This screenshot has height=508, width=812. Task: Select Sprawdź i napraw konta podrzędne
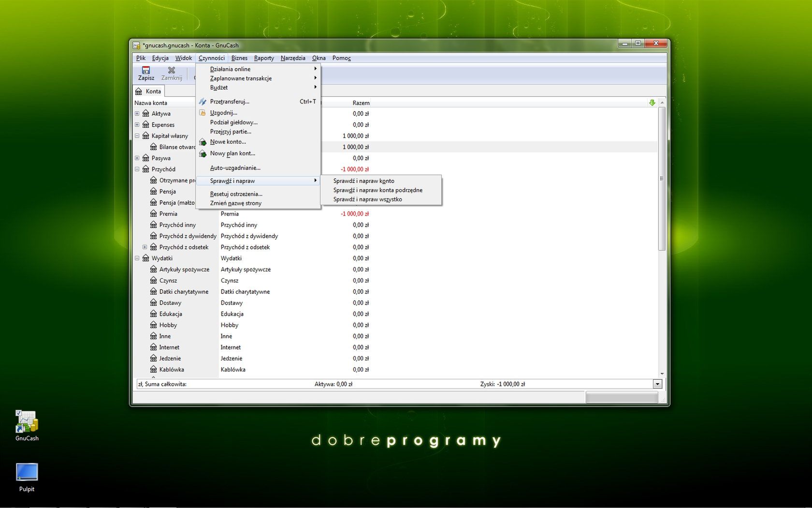381,190
